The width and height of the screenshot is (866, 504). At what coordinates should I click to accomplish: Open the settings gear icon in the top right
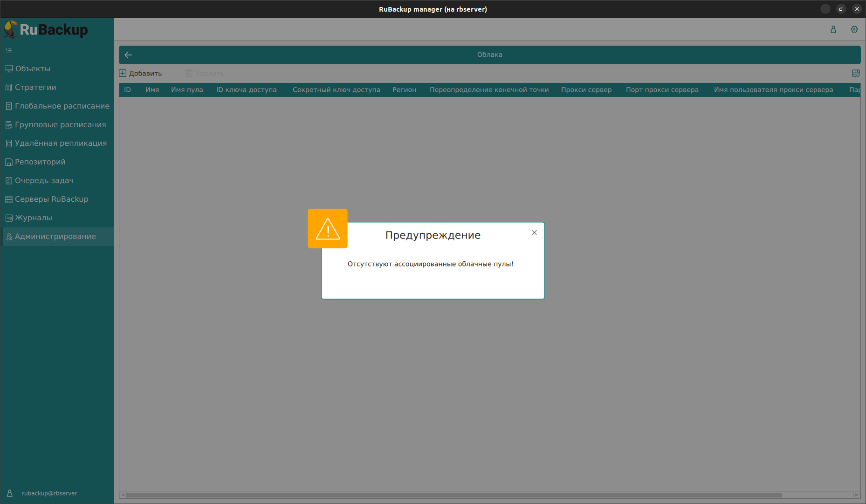click(854, 29)
